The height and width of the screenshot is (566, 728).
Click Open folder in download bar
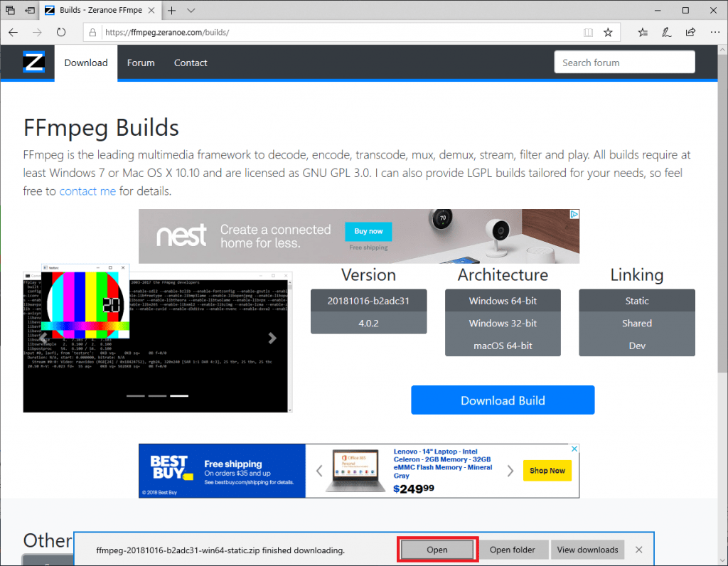click(x=512, y=550)
